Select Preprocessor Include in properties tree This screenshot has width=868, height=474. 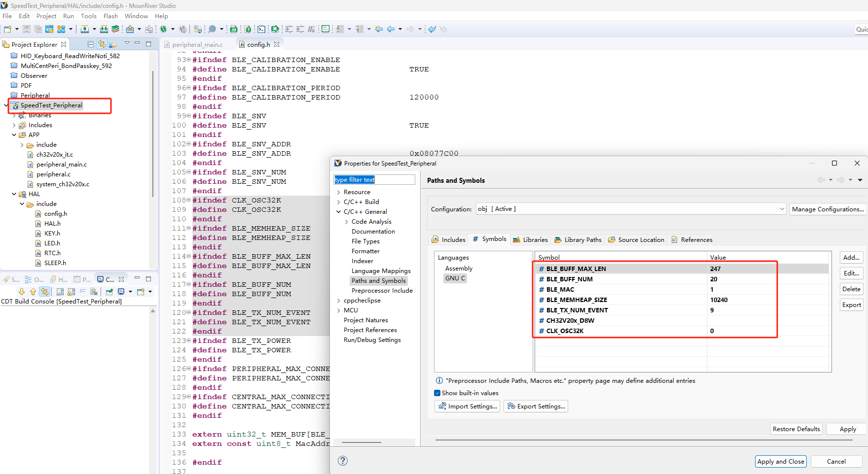click(x=382, y=291)
